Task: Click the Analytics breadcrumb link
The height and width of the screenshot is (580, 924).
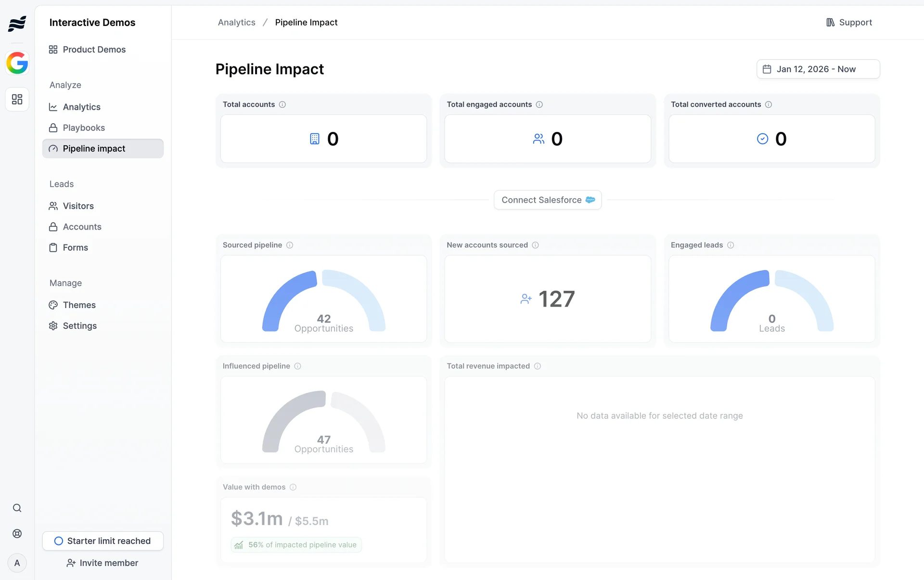Action: pos(236,22)
